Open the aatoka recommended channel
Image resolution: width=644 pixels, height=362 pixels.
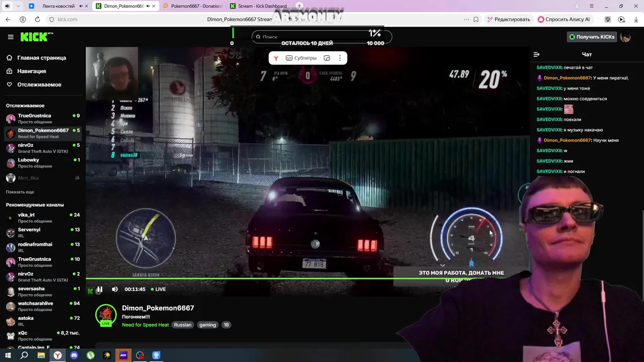coord(43,321)
